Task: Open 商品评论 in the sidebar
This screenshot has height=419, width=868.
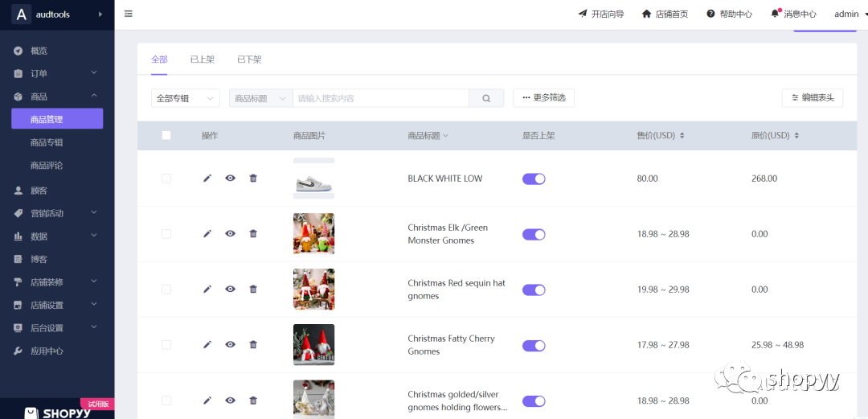Action: click(47, 165)
